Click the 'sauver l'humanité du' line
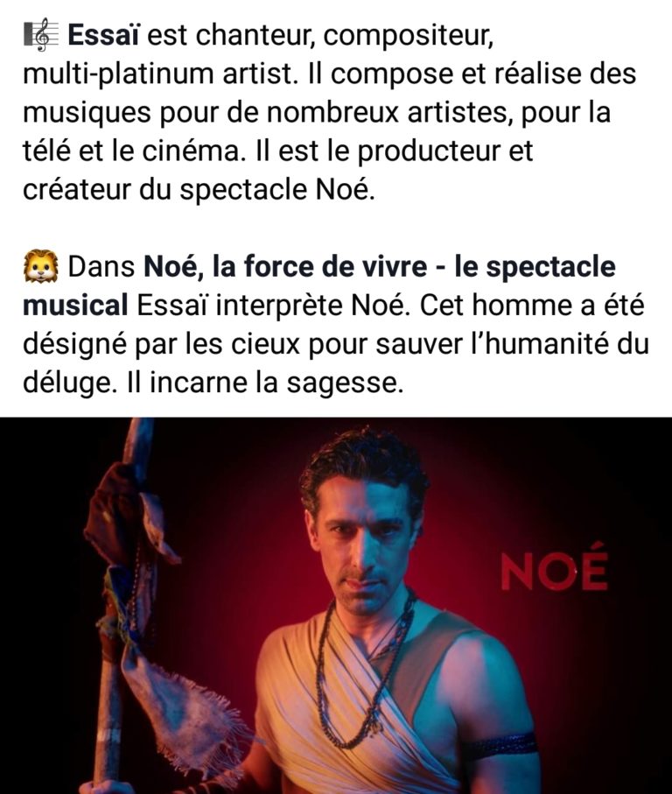The height and width of the screenshot is (794, 672). tap(512, 344)
